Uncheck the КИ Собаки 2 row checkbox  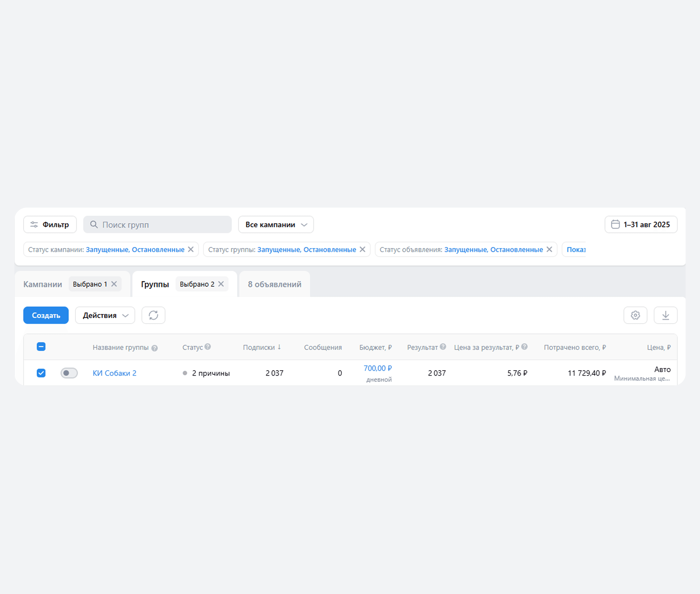coord(41,373)
